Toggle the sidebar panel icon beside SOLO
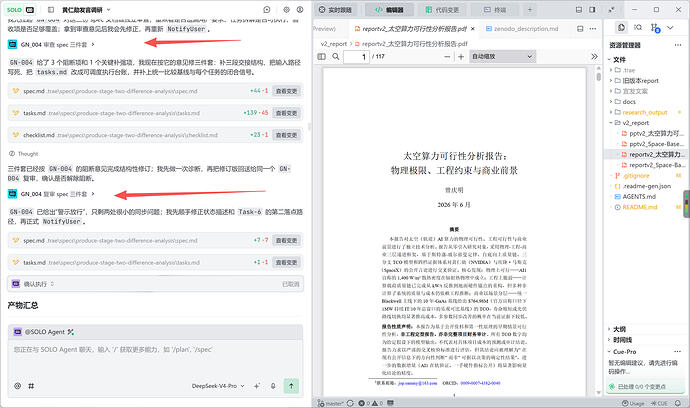 coord(51,10)
